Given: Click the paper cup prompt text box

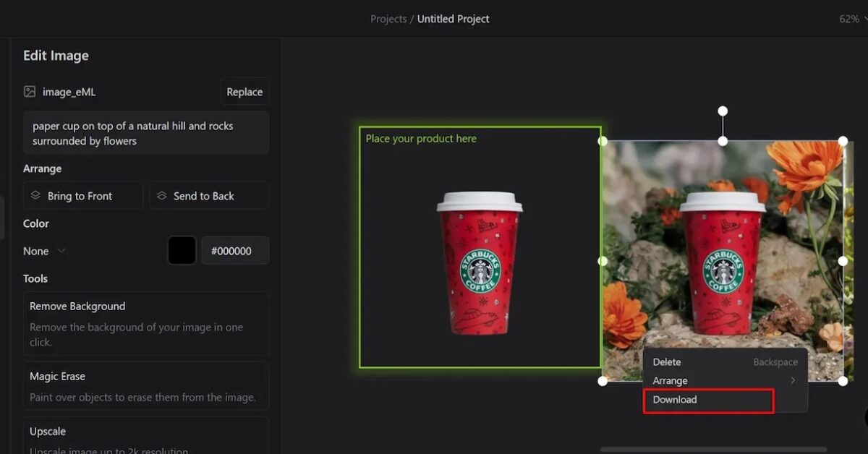Looking at the screenshot, I should pos(146,133).
